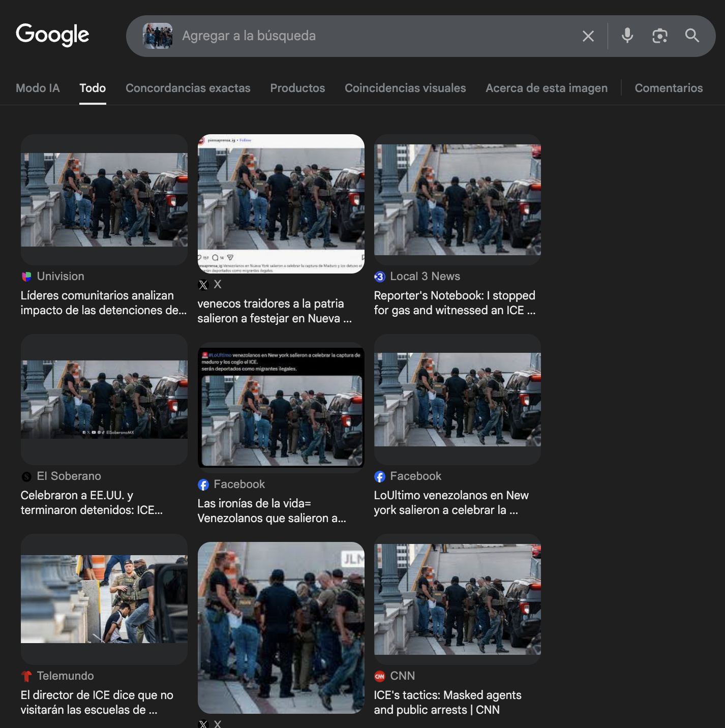
Task: Click the Comentarios link
Action: 668,88
